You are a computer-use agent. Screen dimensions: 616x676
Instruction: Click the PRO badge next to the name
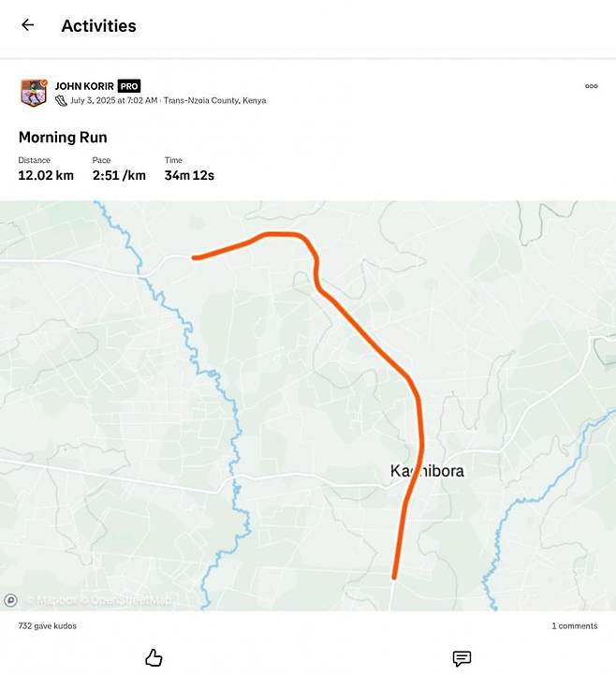pyautogui.click(x=129, y=86)
